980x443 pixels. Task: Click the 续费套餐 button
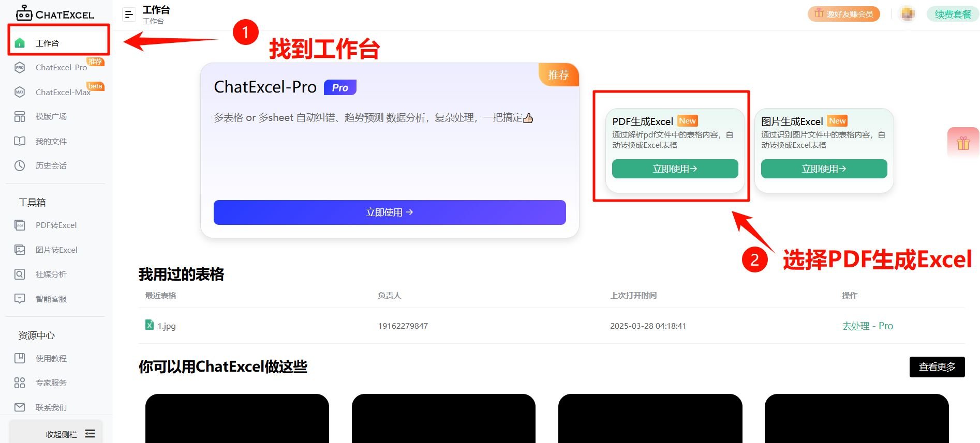coord(952,14)
